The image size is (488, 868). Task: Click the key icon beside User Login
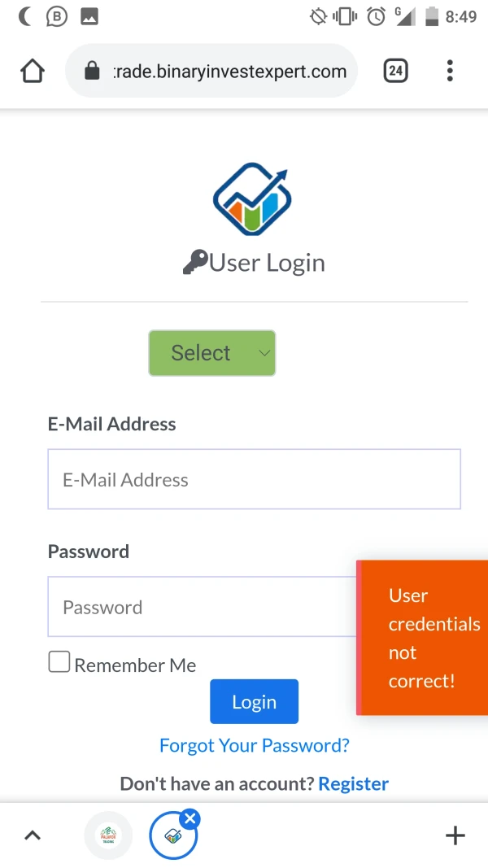pyautogui.click(x=194, y=263)
